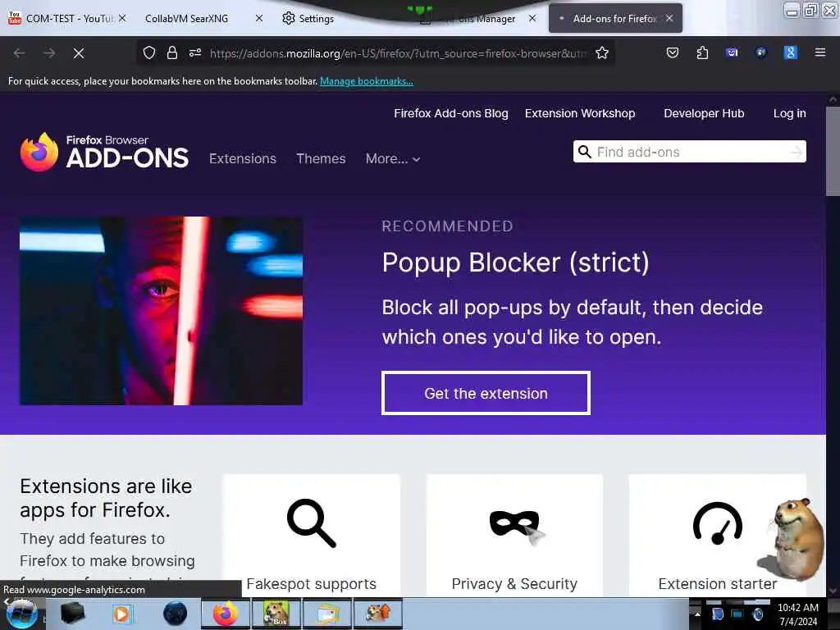840x630 pixels.
Task: Click the purple mask extension toolbar icon
Action: tap(732, 52)
